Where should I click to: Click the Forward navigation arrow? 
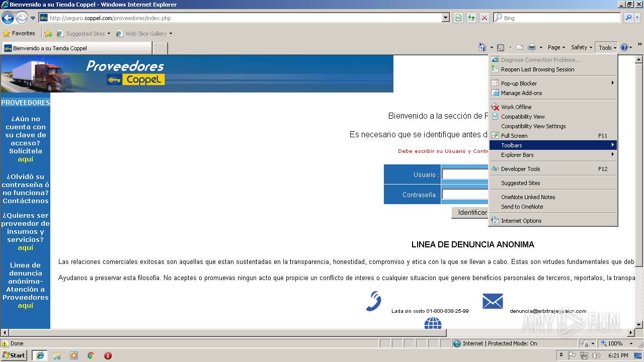(x=22, y=18)
